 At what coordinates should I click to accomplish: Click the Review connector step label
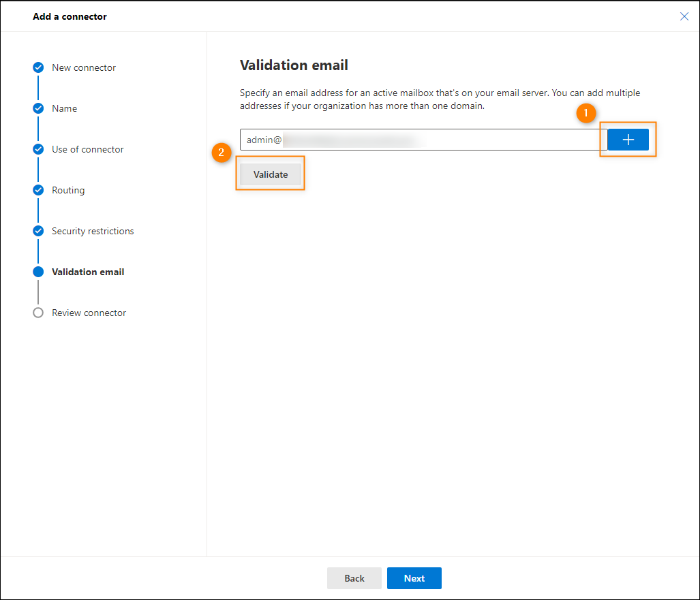89,313
